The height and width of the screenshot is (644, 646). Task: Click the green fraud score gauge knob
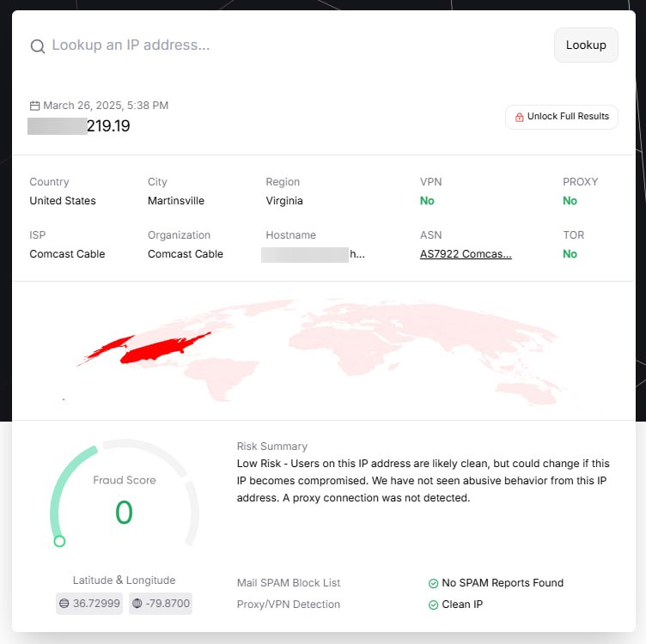(x=59, y=541)
